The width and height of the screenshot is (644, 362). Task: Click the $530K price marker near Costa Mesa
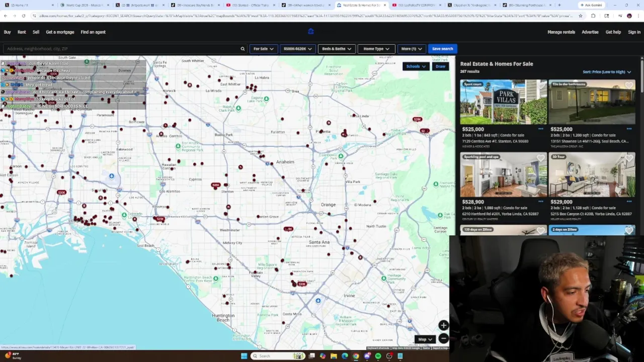pyautogui.click(x=302, y=284)
